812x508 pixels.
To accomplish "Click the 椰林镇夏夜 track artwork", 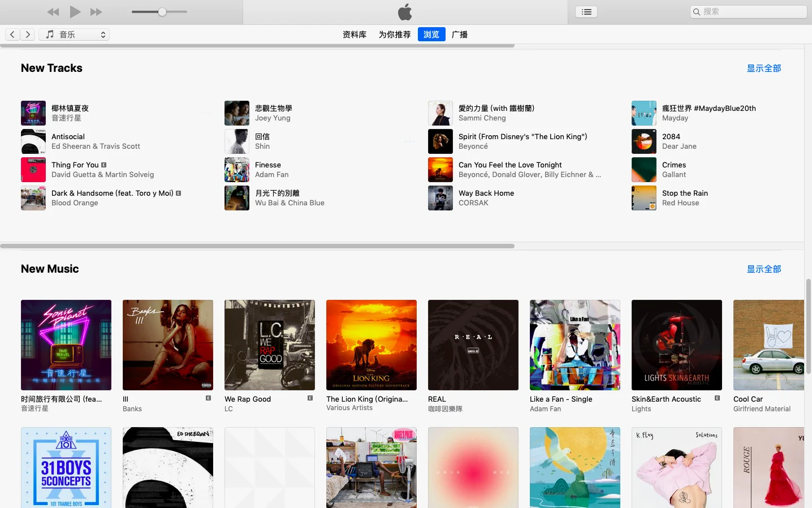I will click(33, 113).
